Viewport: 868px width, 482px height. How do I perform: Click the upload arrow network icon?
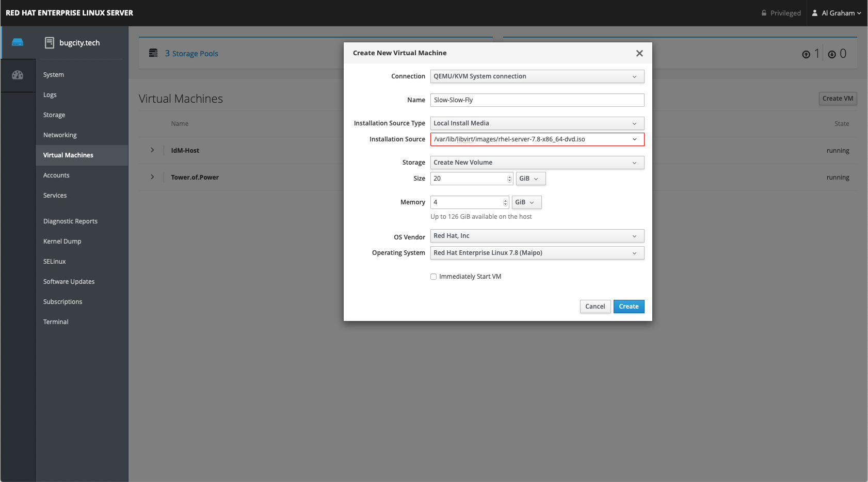(x=806, y=54)
